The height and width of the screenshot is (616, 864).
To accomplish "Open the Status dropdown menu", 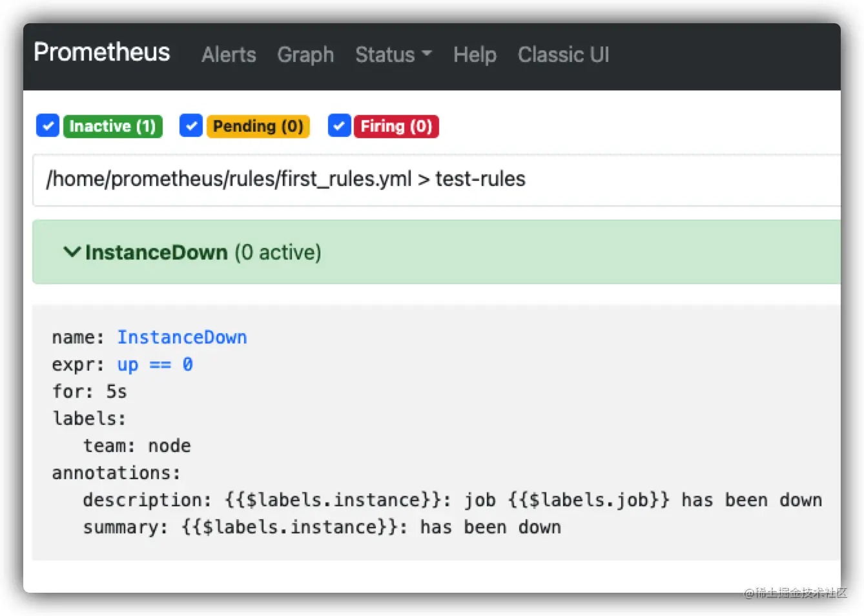I will 393,55.
